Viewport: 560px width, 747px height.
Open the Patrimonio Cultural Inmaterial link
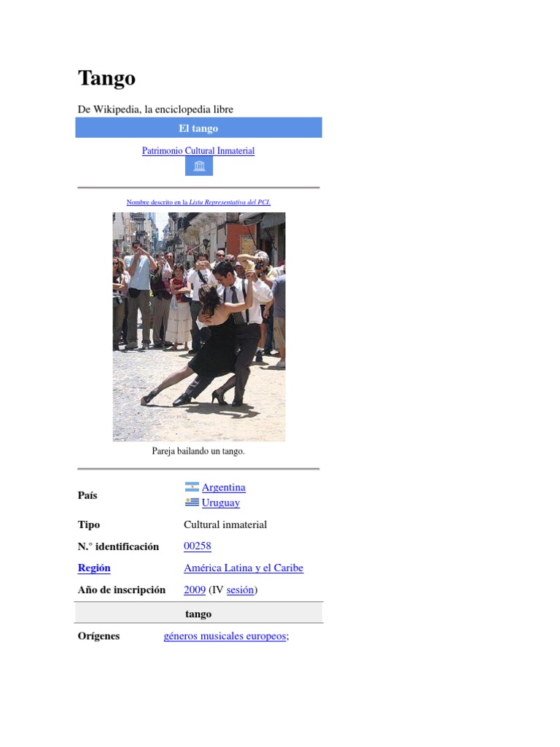[x=198, y=150]
